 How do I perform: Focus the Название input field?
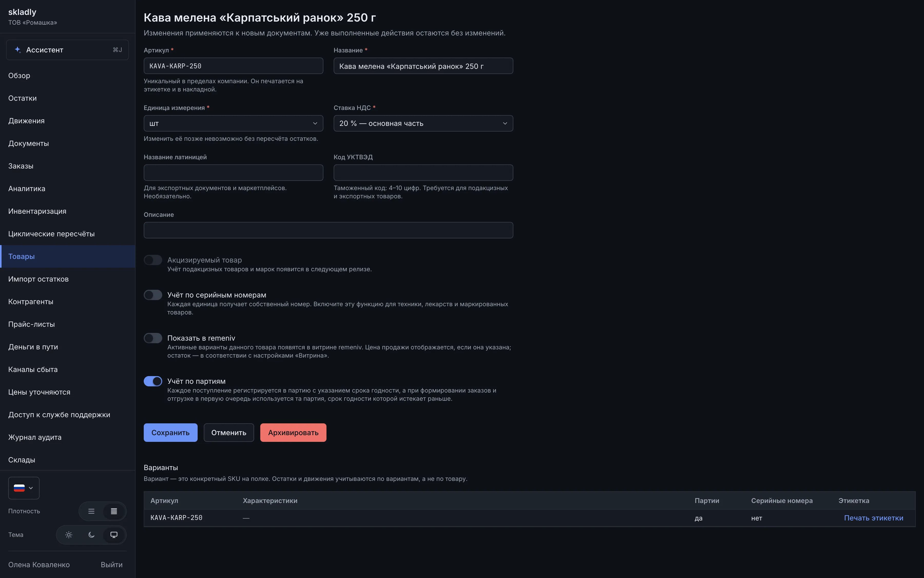pyautogui.click(x=423, y=66)
